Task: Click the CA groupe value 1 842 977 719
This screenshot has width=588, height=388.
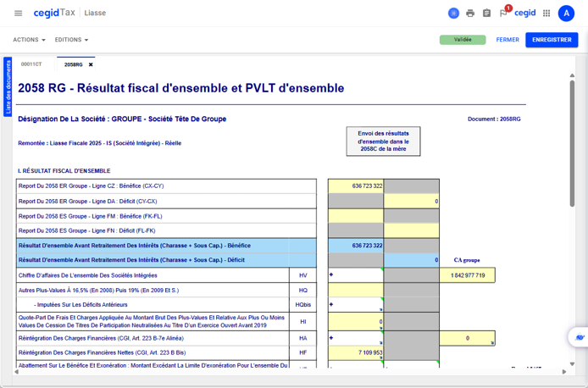Action: pyautogui.click(x=467, y=275)
